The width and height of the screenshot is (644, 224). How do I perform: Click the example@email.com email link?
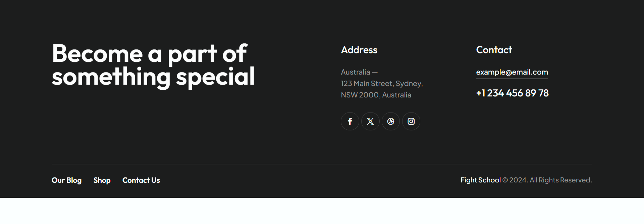tap(512, 72)
